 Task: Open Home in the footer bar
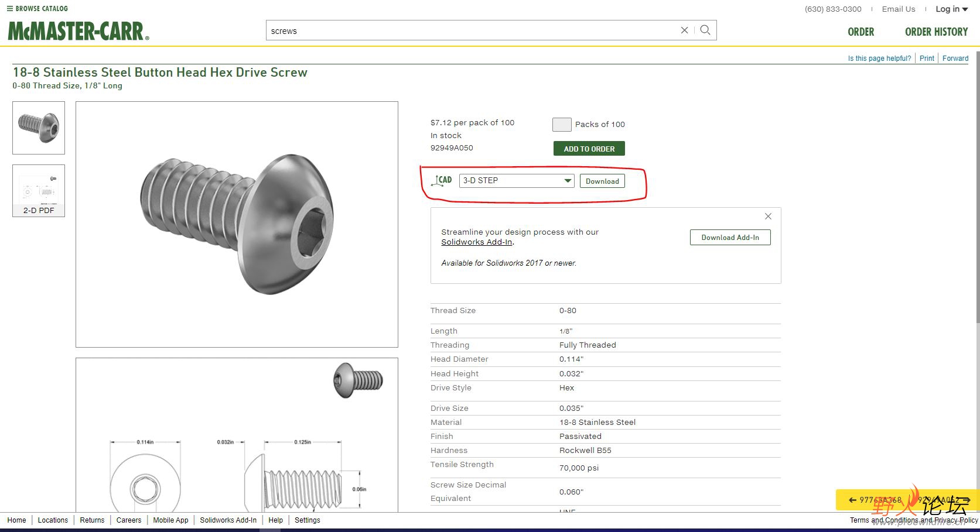pos(16,520)
